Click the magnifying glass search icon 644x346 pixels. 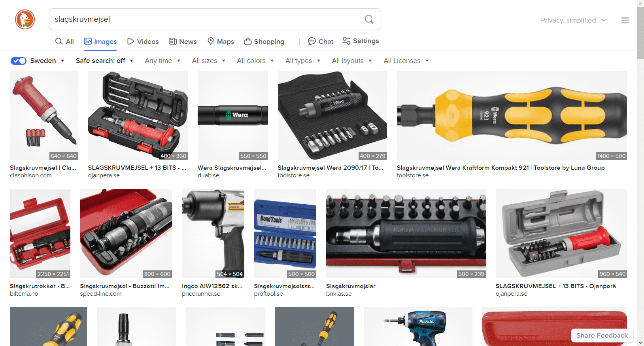coord(369,19)
